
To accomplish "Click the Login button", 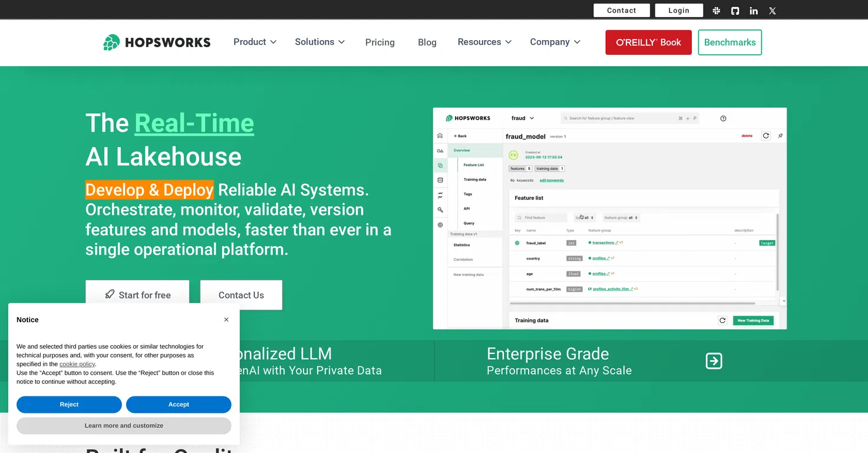I will pyautogui.click(x=679, y=11).
